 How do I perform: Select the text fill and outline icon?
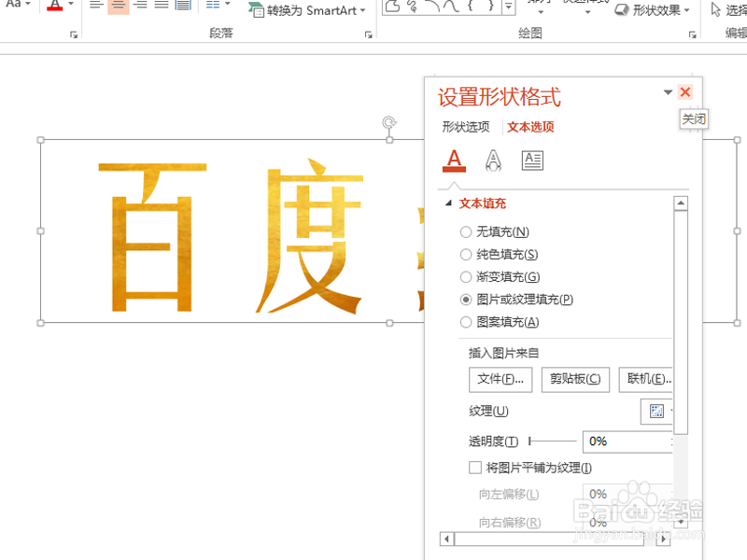[455, 161]
